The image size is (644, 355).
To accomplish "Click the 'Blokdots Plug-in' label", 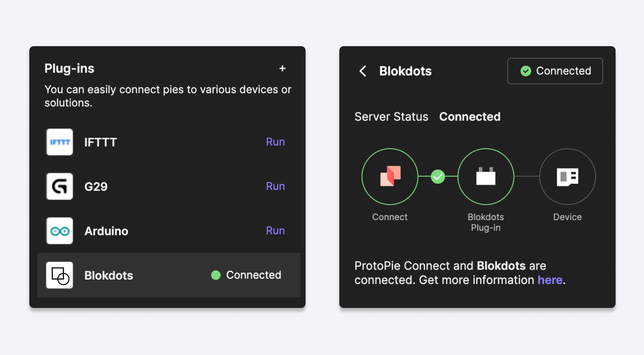I will click(x=486, y=222).
